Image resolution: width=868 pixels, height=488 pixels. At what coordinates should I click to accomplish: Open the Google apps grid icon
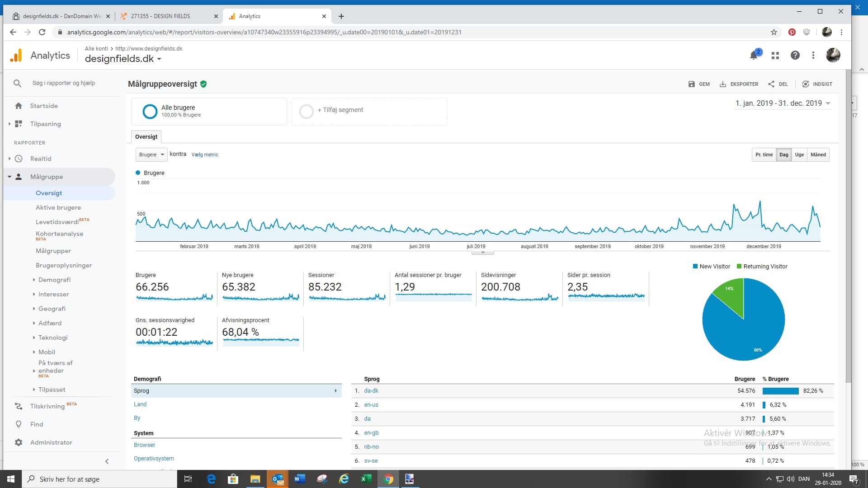(x=775, y=55)
